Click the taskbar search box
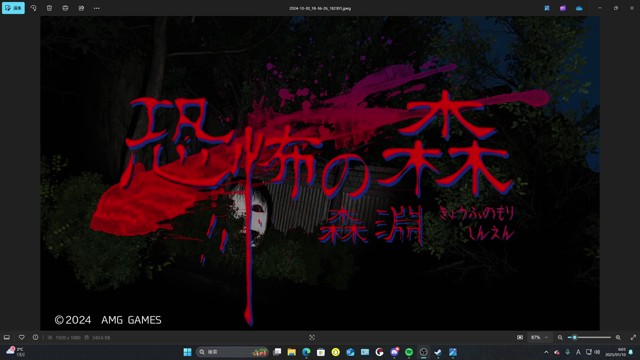Screen dimensions: 640x360 pyautogui.click(x=232, y=352)
